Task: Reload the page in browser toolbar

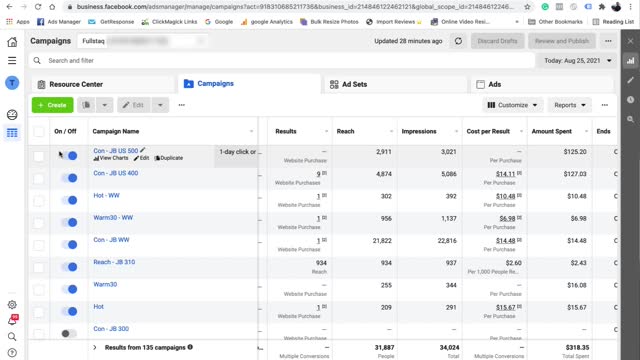Action: [x=38, y=7]
